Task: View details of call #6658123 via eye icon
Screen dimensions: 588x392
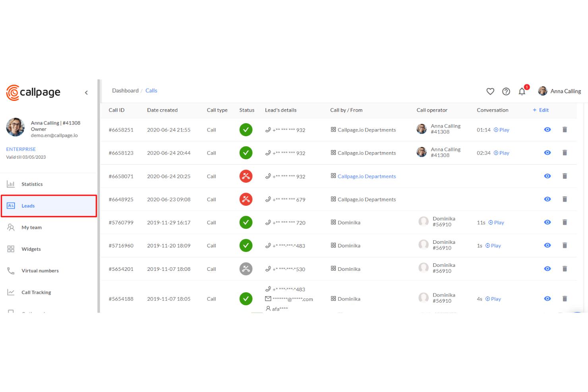Action: pyautogui.click(x=547, y=153)
